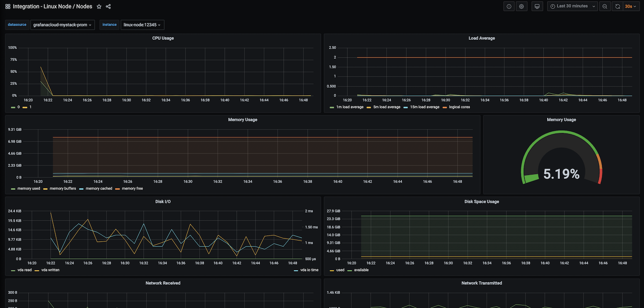The image size is (644, 308).
Task: Open the Disk Space Usage panel menu
Action: click(x=481, y=202)
